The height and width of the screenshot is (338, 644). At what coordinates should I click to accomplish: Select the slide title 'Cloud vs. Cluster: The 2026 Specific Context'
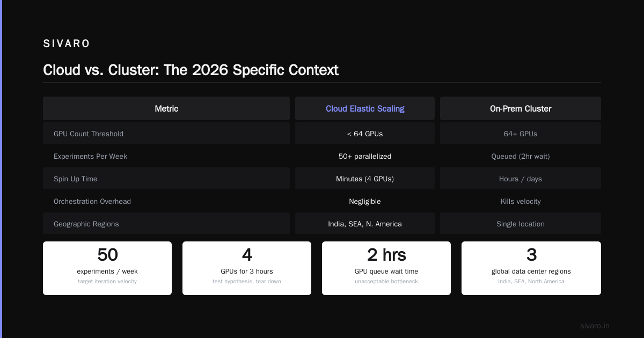pos(191,70)
